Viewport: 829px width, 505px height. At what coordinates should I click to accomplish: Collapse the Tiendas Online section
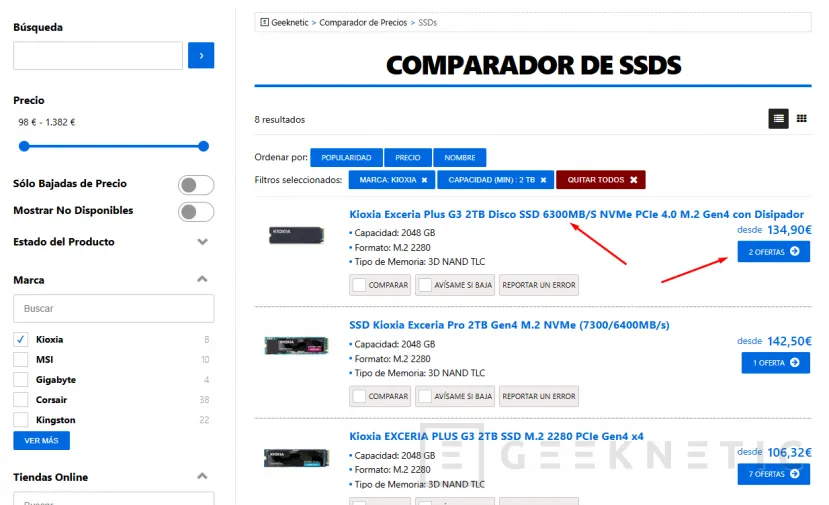coord(202,476)
